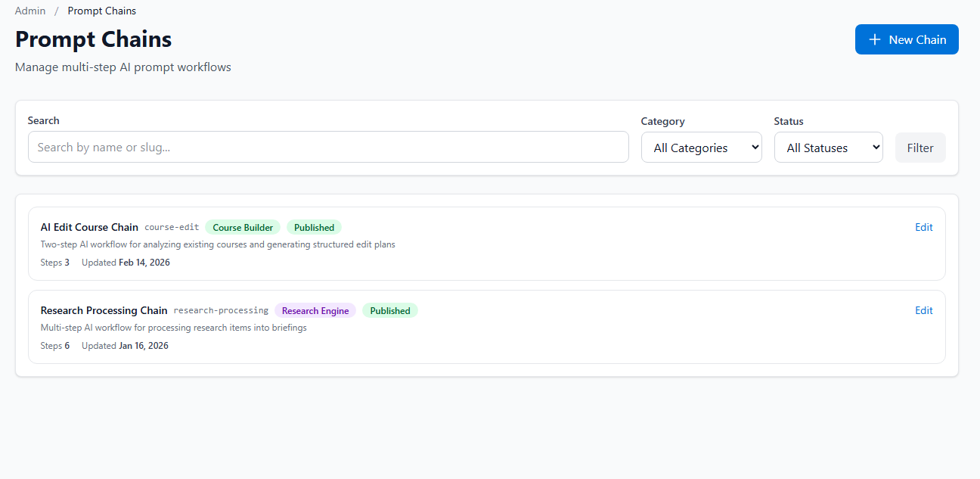The width and height of the screenshot is (980, 479).
Task: Click the plus icon on New Chain
Action: click(875, 39)
